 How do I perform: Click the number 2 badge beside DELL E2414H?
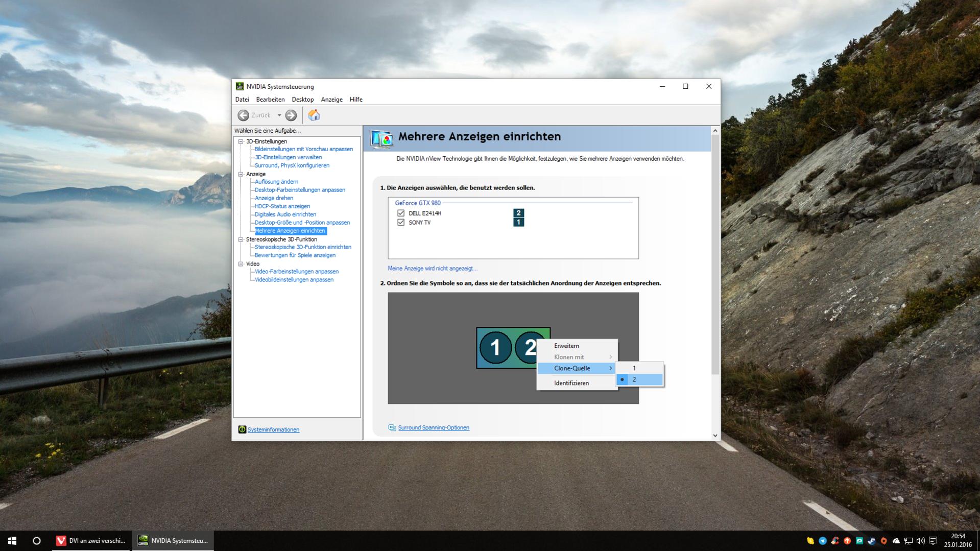pos(518,213)
